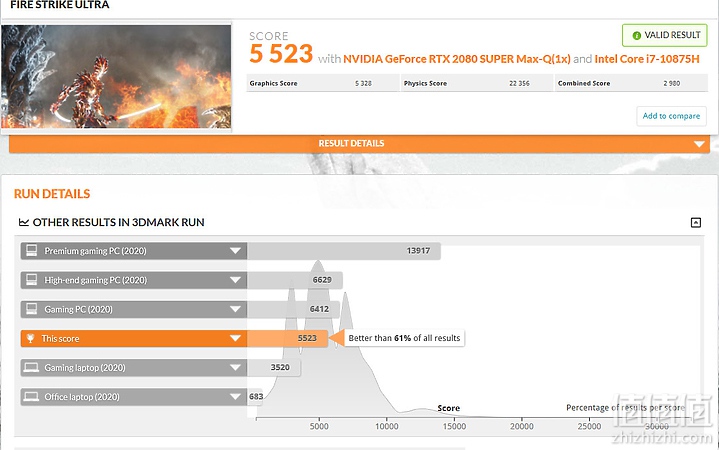Expand the Premium gaming PC (2020) dropdown arrow

click(235, 251)
